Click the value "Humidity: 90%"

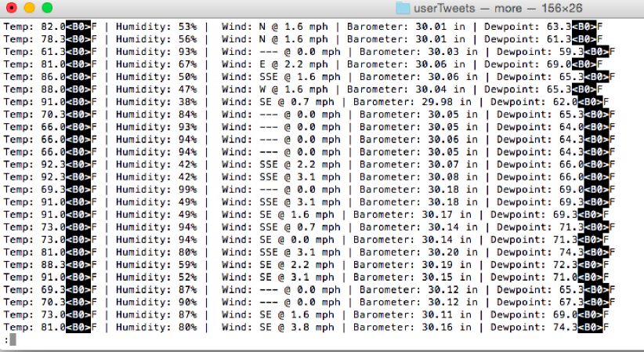[156, 303]
